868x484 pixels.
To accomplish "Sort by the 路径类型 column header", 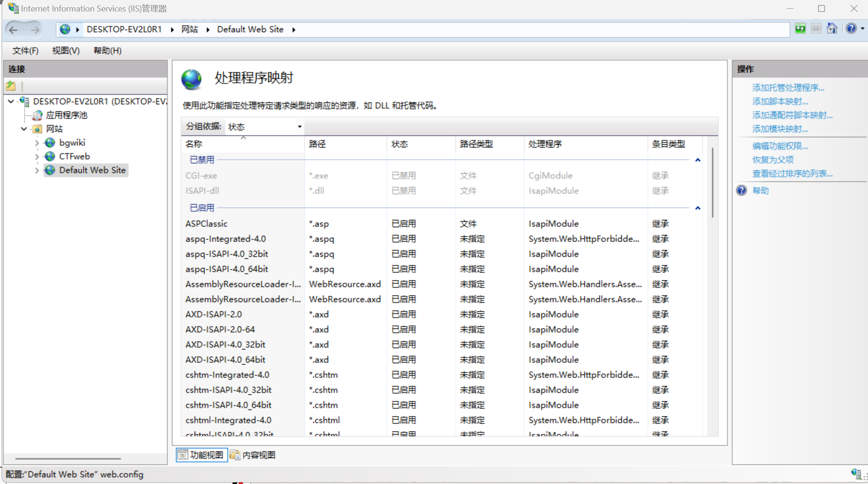I will [x=490, y=144].
